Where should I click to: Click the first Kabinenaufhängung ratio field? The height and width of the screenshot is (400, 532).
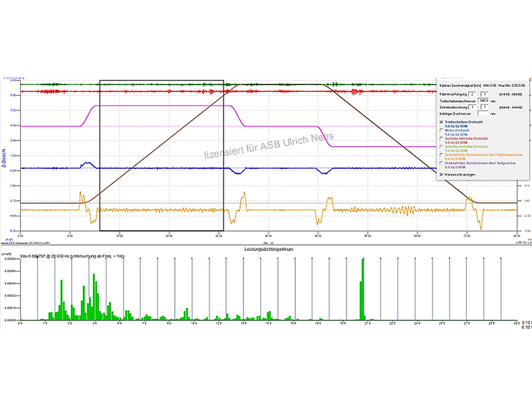tap(471, 94)
